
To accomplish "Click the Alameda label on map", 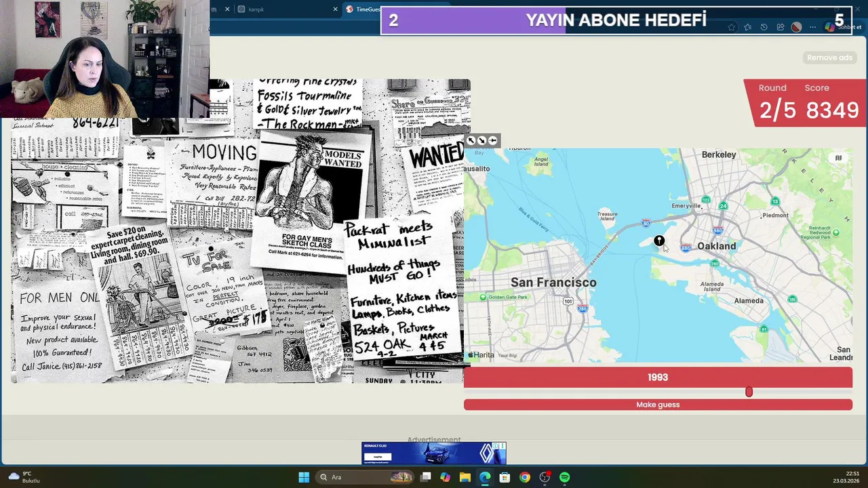I will [749, 301].
